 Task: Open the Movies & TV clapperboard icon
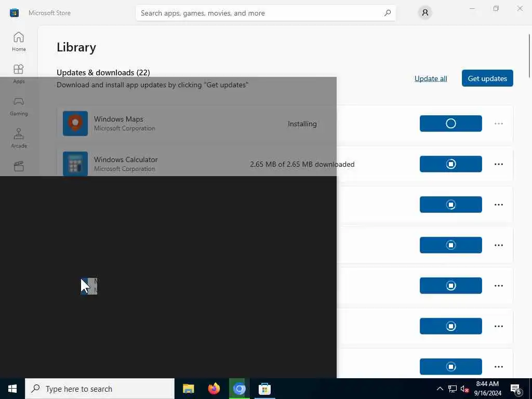(x=19, y=166)
